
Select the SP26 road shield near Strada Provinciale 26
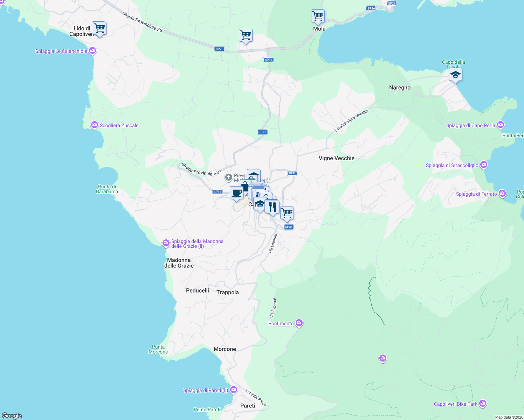pos(220,49)
